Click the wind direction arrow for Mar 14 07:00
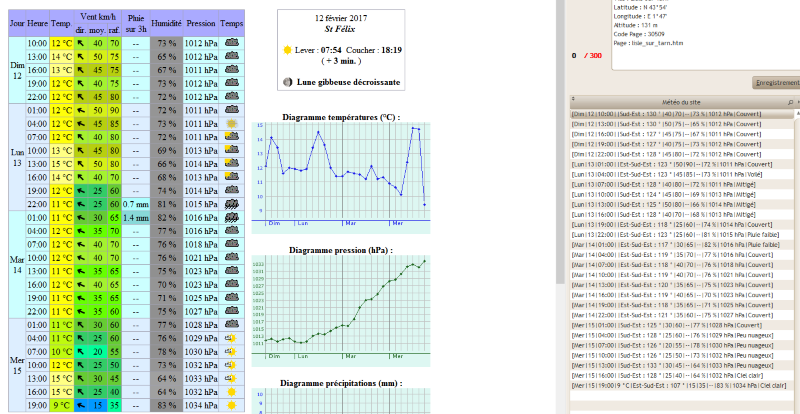 point(81,244)
